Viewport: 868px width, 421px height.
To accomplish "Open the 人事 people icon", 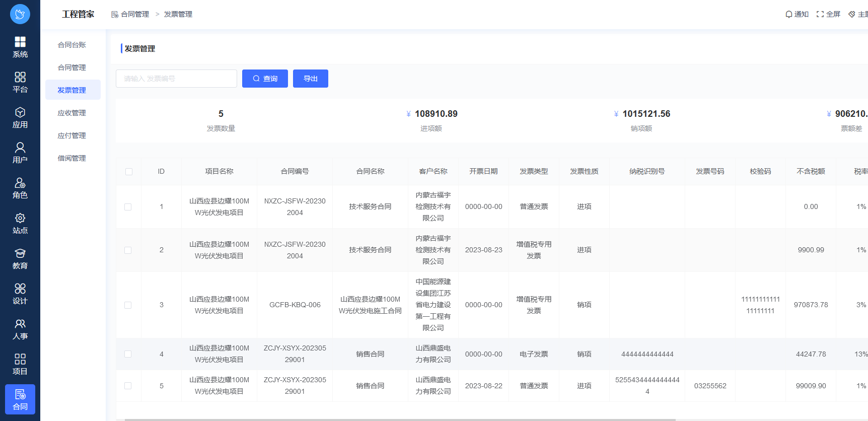I will pos(20,324).
